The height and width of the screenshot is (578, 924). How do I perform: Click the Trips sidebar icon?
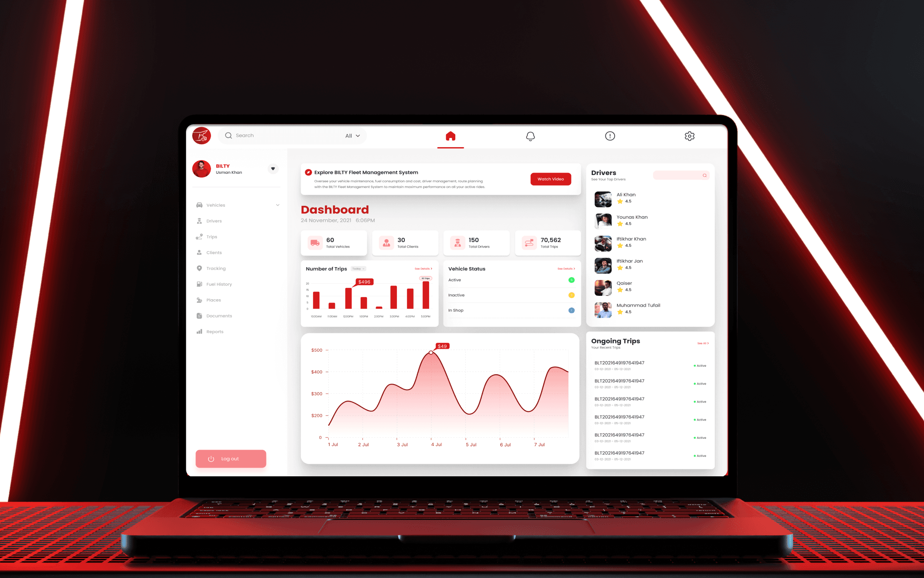pos(201,236)
